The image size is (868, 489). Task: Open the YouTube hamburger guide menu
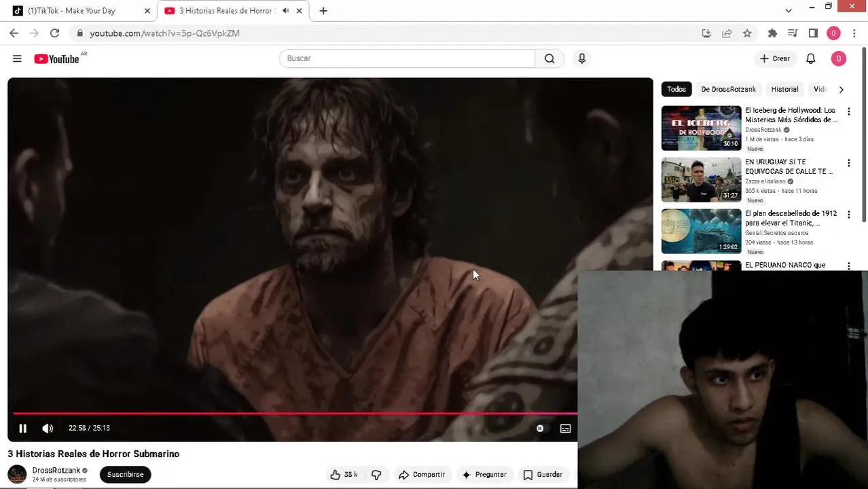[x=17, y=59]
